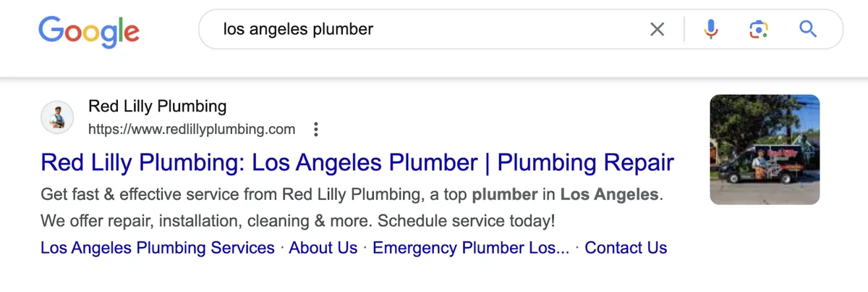868x292 pixels.
Task: Click the redlillyplumbing.com URL text
Action: [192, 130]
